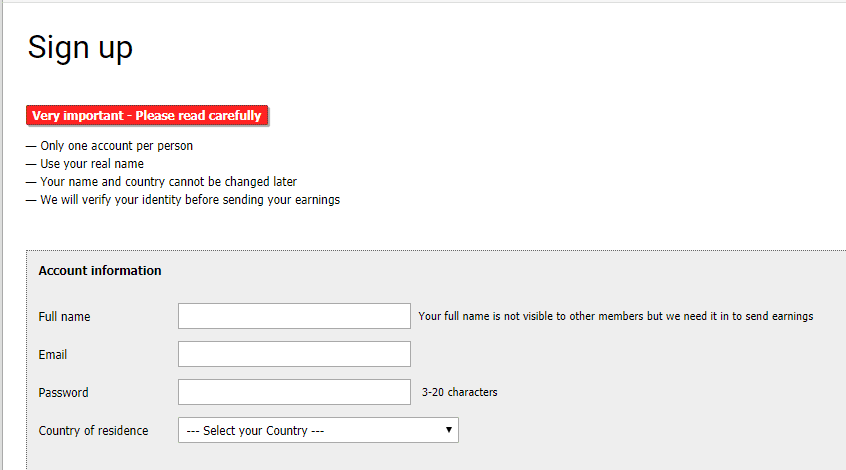Image resolution: width=846 pixels, height=470 pixels.
Task: Click the 'Full name' field label
Action: point(64,317)
